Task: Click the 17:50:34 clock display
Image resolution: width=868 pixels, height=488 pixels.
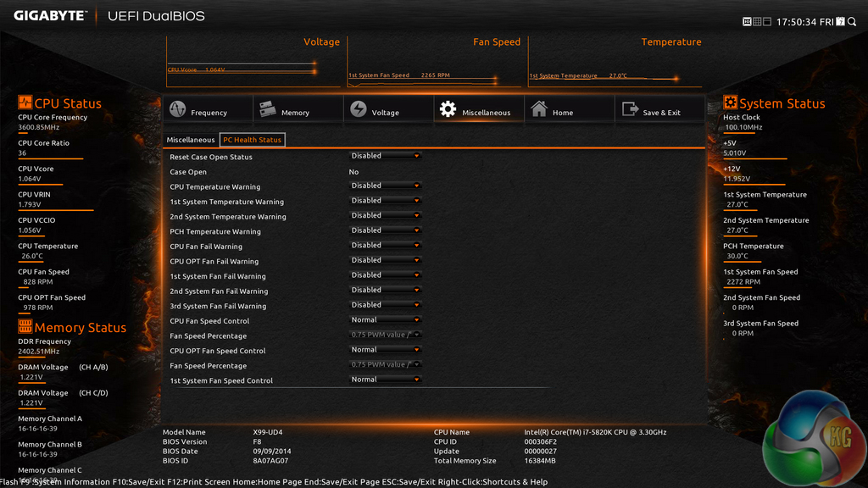Action: [796, 22]
